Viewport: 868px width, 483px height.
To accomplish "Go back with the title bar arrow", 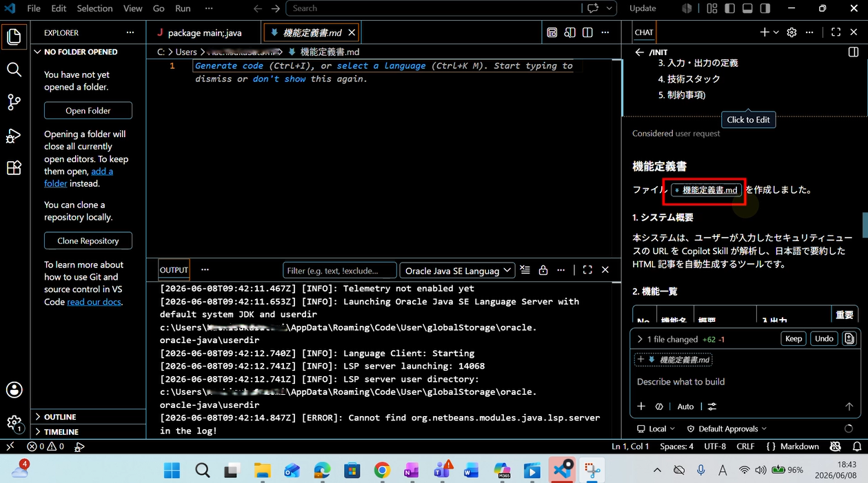I will click(258, 8).
